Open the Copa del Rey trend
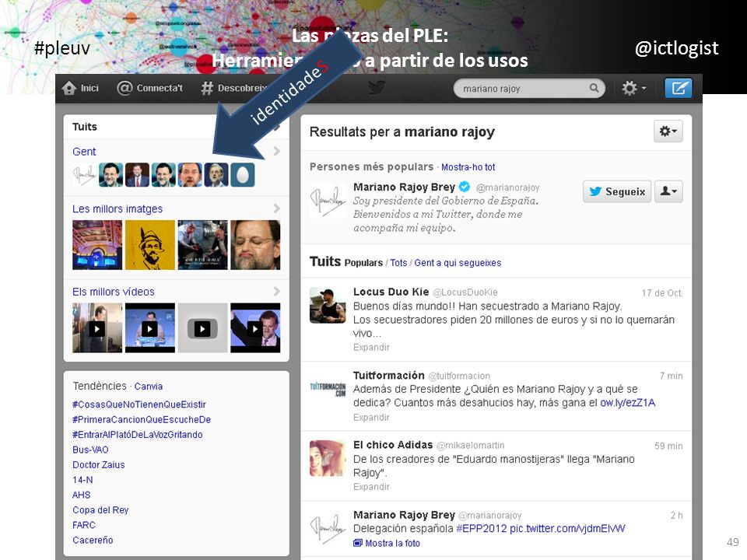This screenshot has width=747, height=560. [x=100, y=510]
